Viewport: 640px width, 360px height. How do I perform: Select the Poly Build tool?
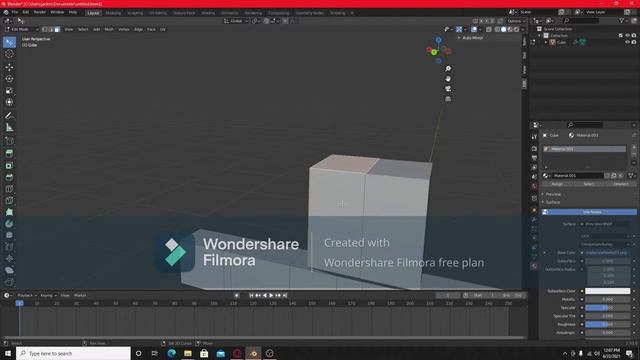9,212
